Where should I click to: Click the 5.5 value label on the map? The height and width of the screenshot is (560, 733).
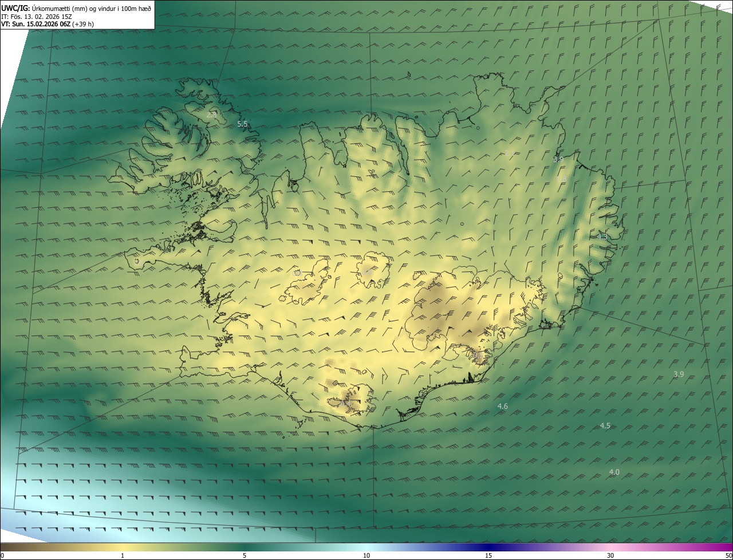pos(242,124)
